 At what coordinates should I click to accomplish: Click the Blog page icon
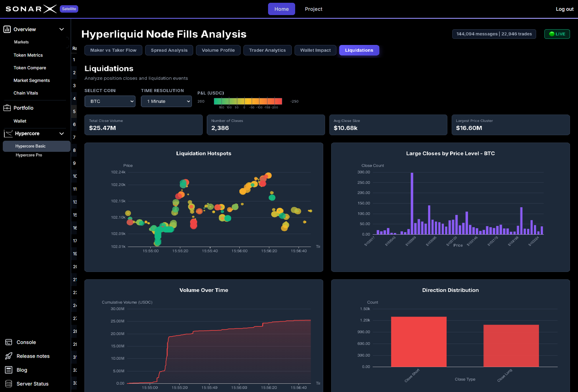[9, 370]
